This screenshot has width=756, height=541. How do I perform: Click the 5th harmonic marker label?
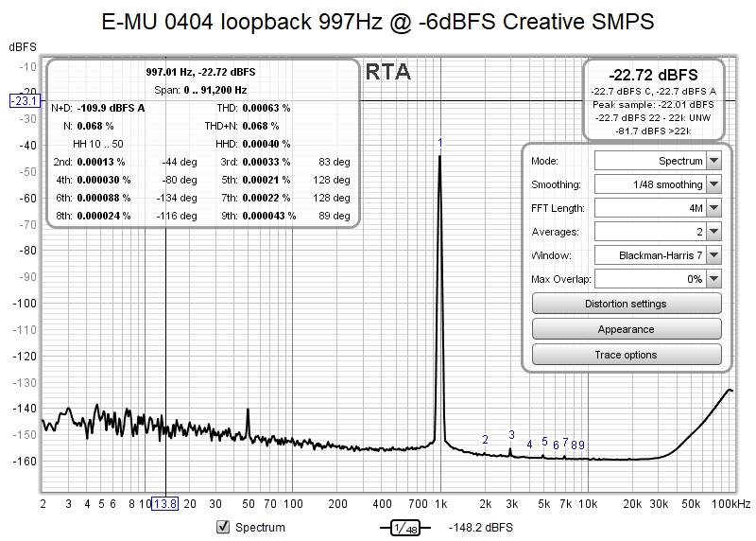(544, 441)
